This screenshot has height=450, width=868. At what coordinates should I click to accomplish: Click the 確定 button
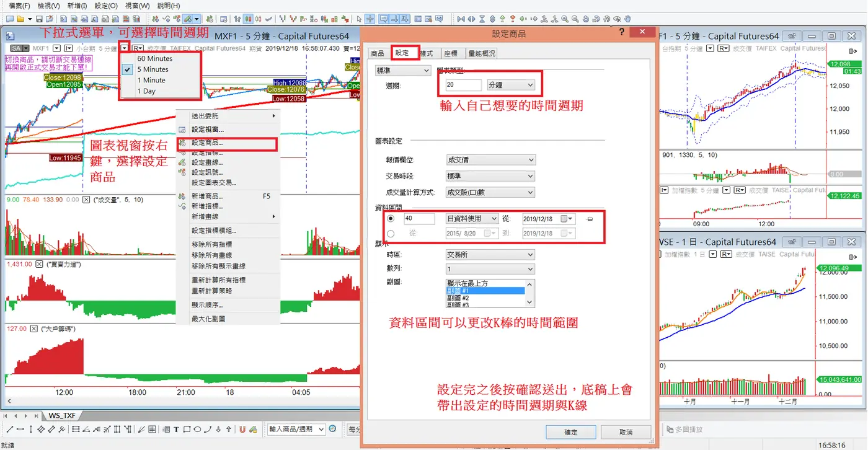(x=571, y=432)
